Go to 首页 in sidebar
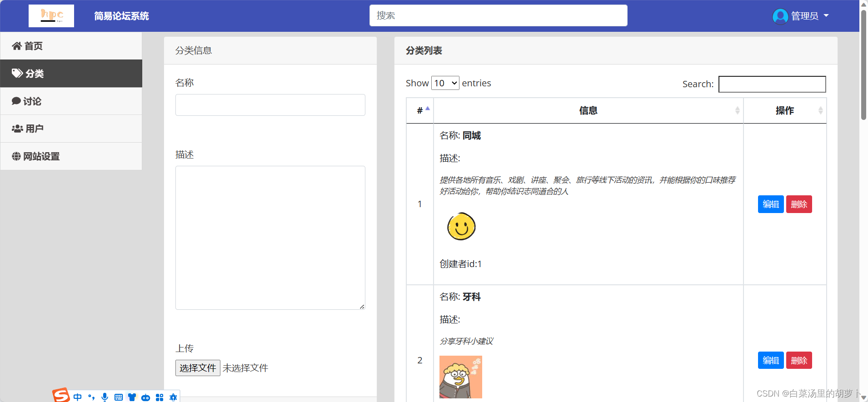Image resolution: width=868 pixels, height=402 pixels. coord(71,46)
